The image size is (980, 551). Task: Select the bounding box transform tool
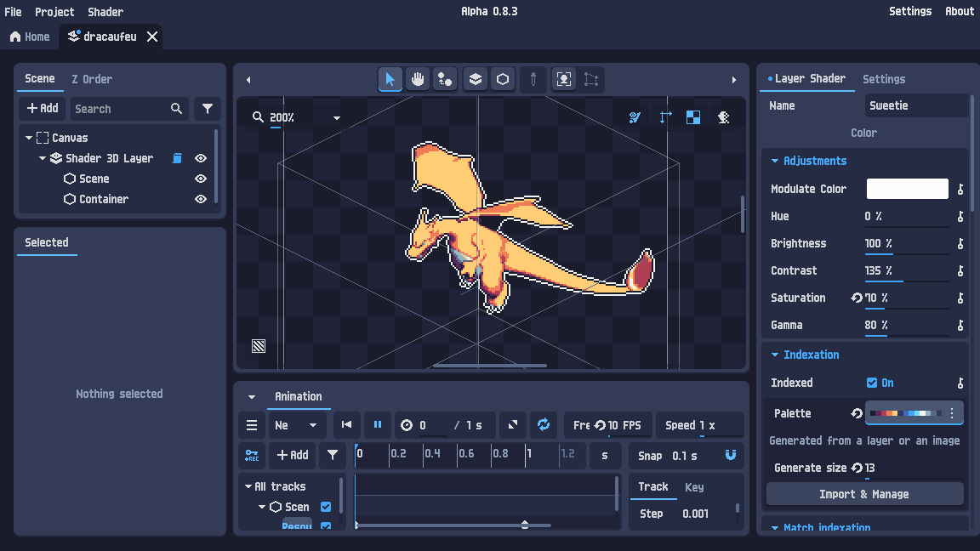(x=591, y=79)
